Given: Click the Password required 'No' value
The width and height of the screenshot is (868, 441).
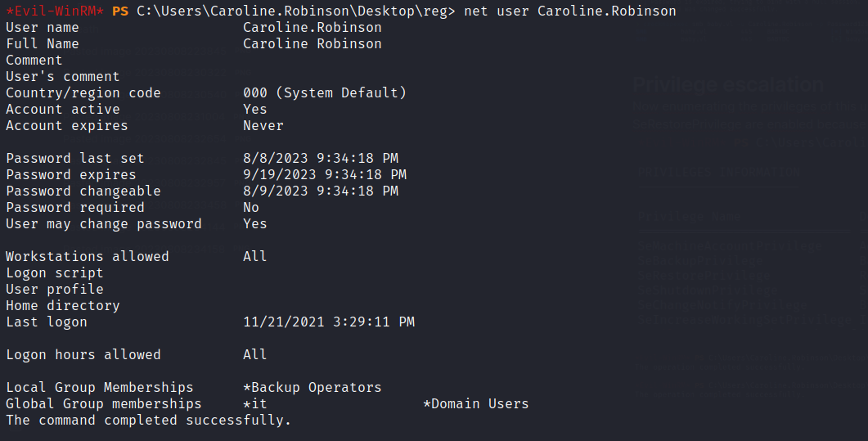Looking at the screenshot, I should (250, 208).
